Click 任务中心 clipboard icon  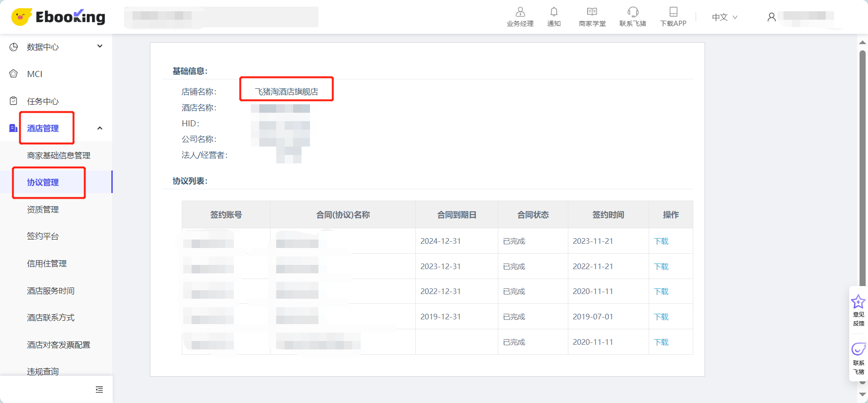coord(14,101)
